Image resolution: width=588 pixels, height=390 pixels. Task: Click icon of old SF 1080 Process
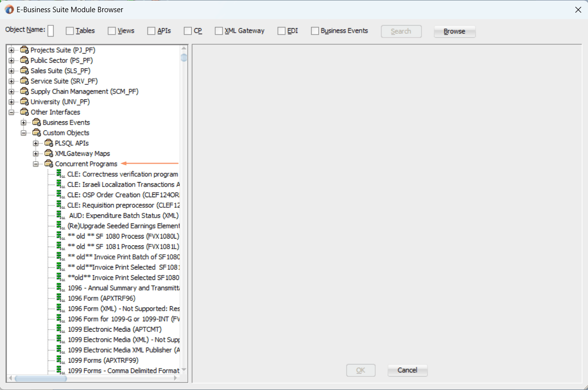(61, 236)
